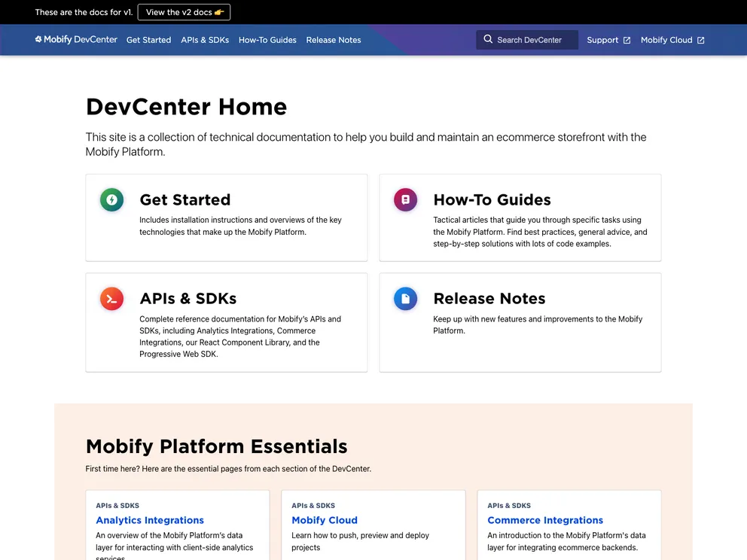Open the How-To Guides navigation item
The height and width of the screenshot is (560, 747).
pyautogui.click(x=267, y=40)
